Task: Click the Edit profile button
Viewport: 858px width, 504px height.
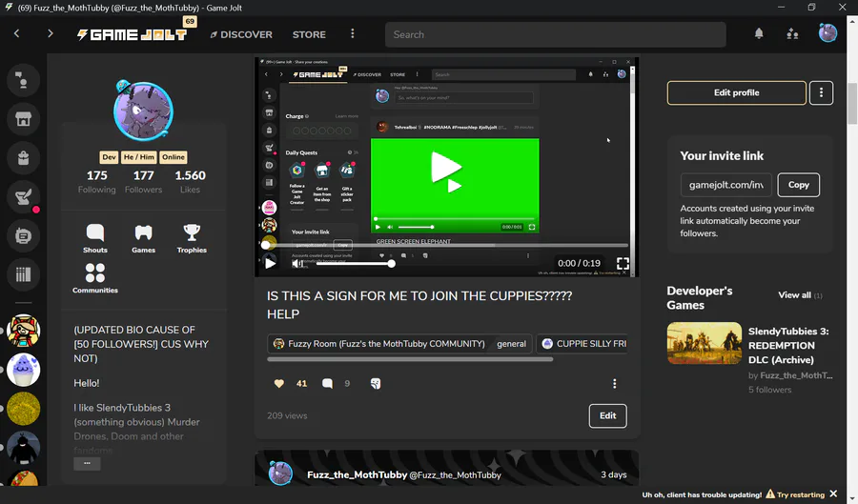Action: (x=737, y=92)
